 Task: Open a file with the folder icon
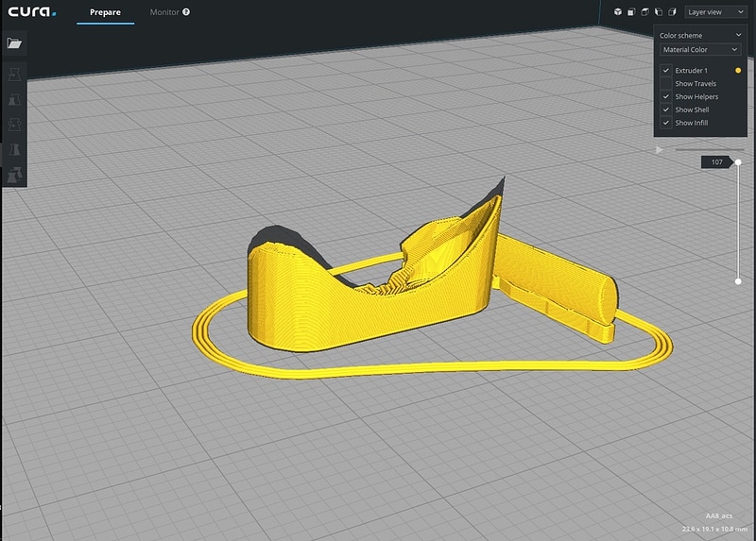tap(14, 43)
